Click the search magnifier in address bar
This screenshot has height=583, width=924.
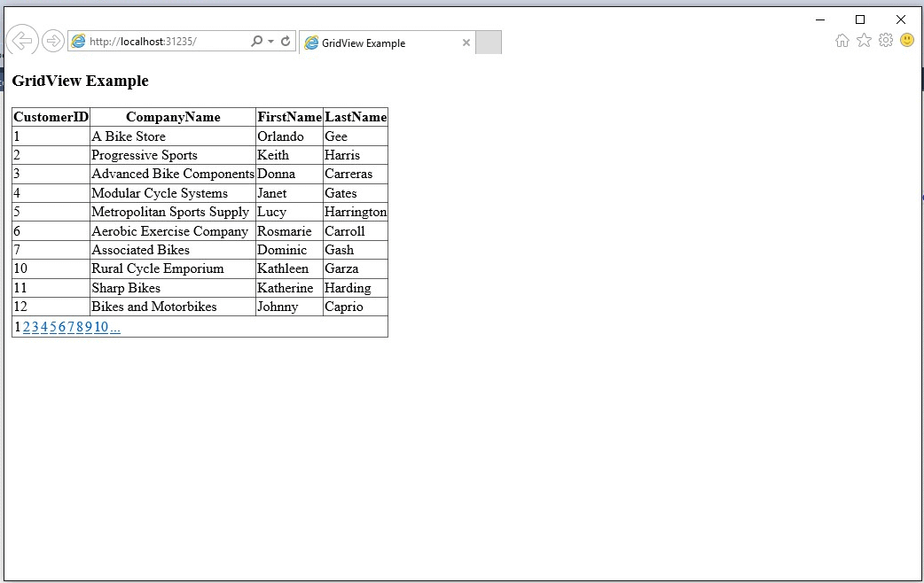[x=256, y=42]
